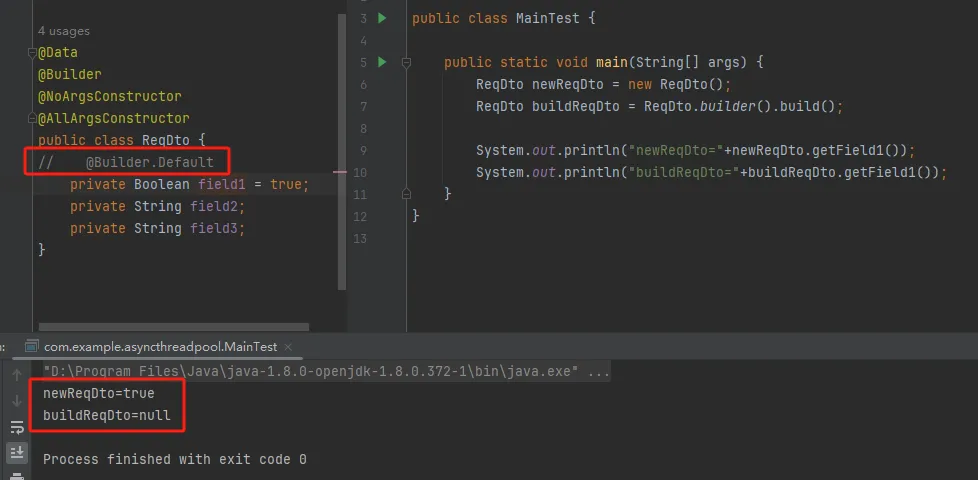Click the left editor vertical scrollbar

pyautogui.click(x=342, y=150)
